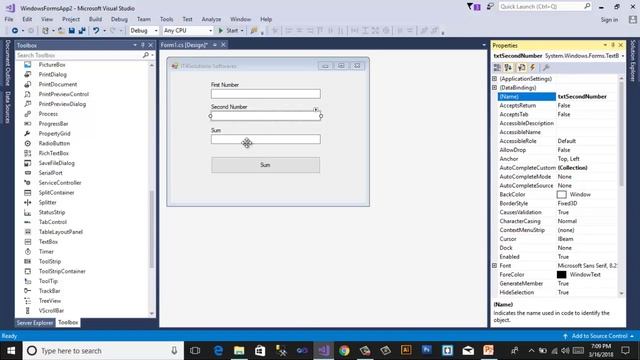Click the New Project toolbar icon

tap(45, 31)
